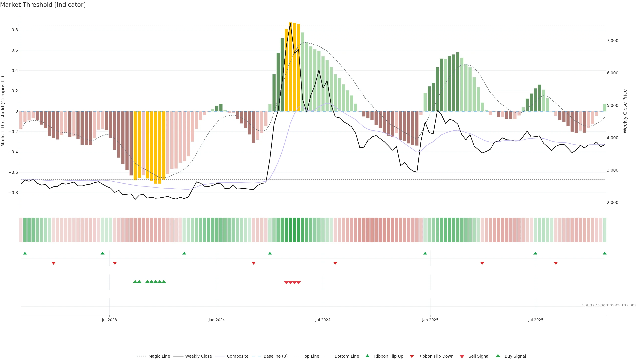Viewport: 644px width, 362px height.
Task: Click the last Ribbon Flip Down triangle
Action: tap(556, 263)
